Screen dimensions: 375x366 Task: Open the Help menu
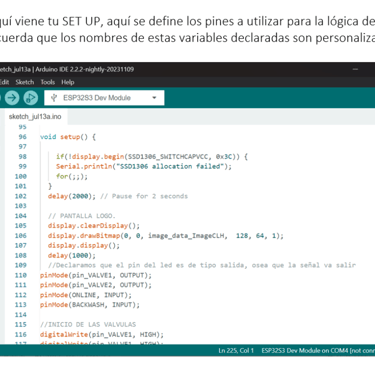pos(68,82)
